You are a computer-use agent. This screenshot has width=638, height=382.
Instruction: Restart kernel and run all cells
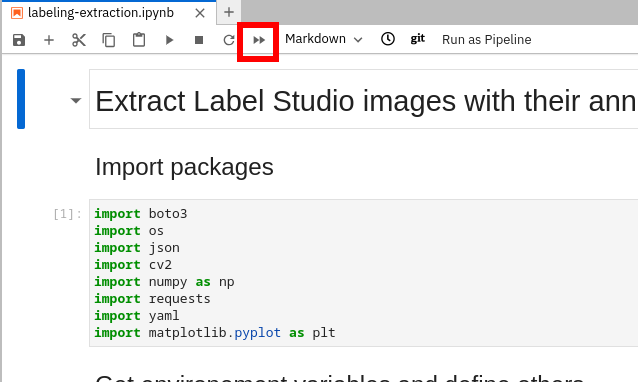coord(259,40)
